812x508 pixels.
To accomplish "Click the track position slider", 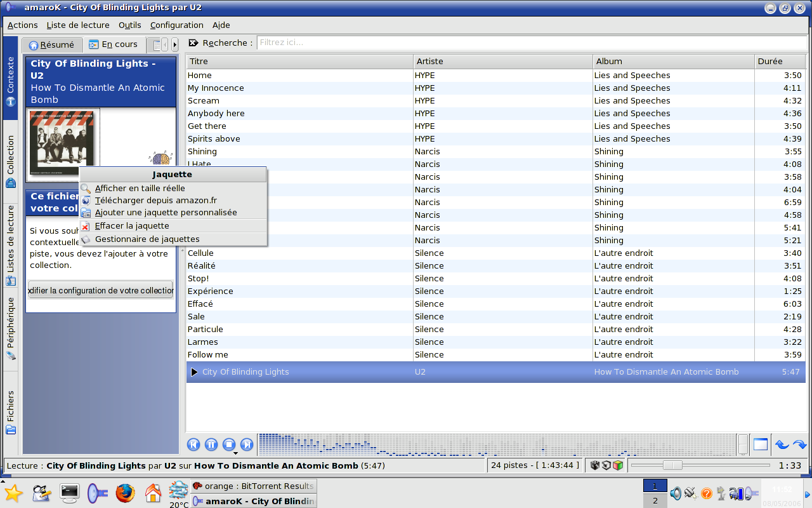I will click(x=700, y=465).
